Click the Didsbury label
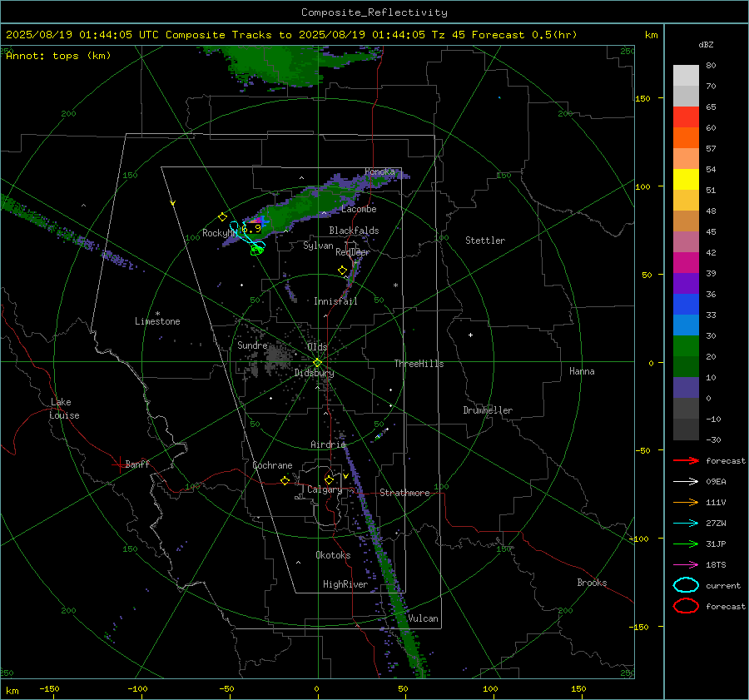The image size is (749, 700). pyautogui.click(x=314, y=373)
